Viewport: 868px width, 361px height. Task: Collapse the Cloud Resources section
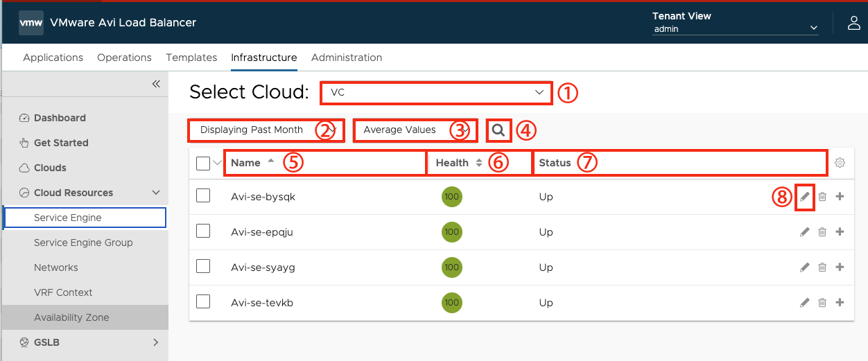(156, 193)
